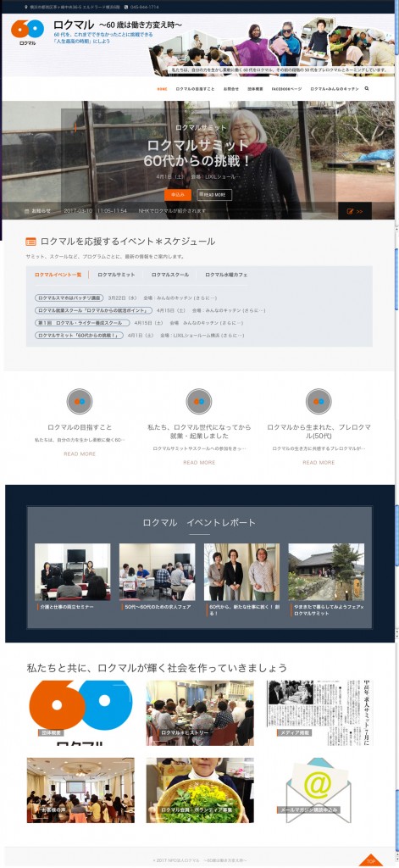This screenshot has width=399, height=868.
Task: Open the メールマガジン購読申込み envelope tile
Action: [319, 790]
